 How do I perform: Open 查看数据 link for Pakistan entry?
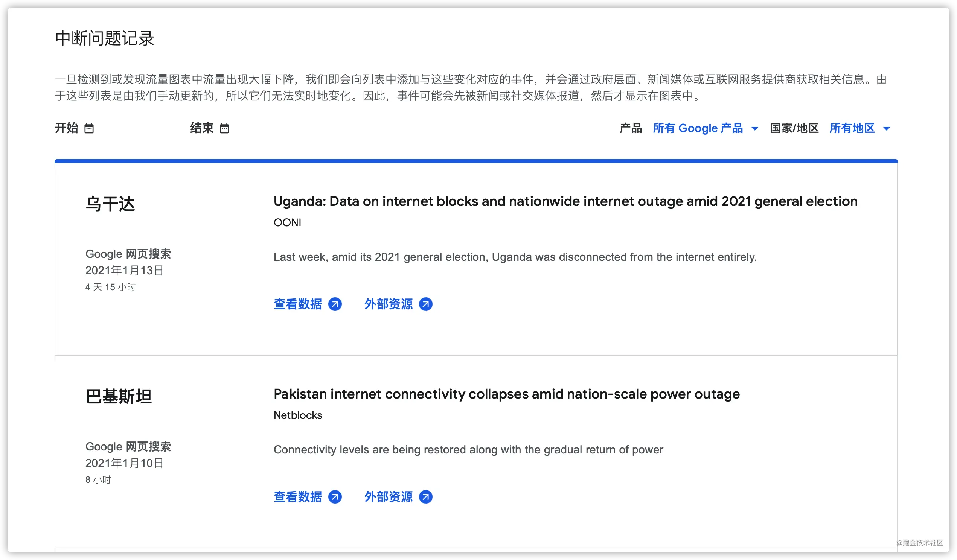[x=298, y=497]
